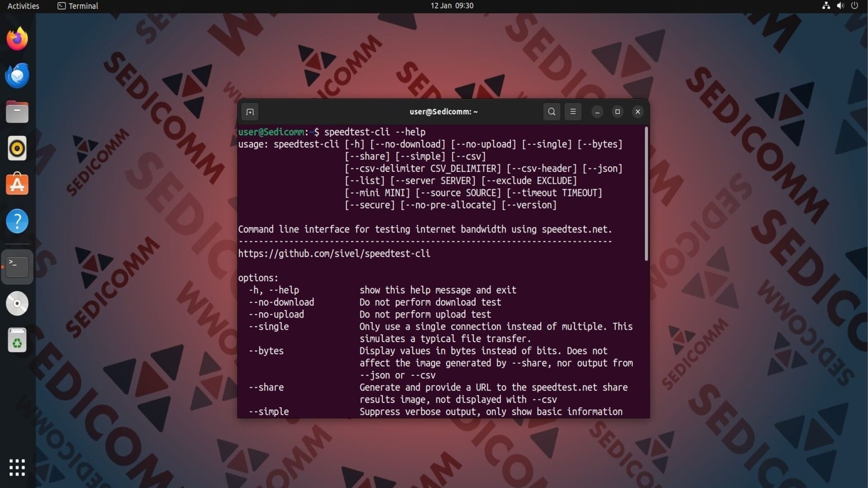This screenshot has height=488, width=868.
Task: Click the terminal scrollbar
Action: [646, 194]
